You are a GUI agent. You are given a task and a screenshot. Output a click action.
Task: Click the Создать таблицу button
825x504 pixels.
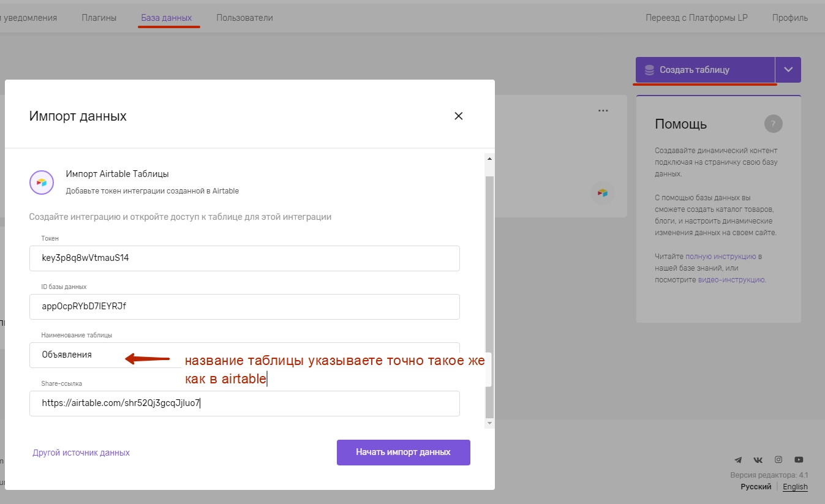click(x=705, y=70)
